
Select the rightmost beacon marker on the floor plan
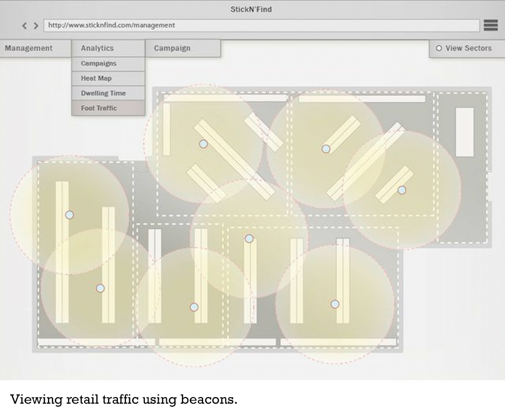(402, 190)
